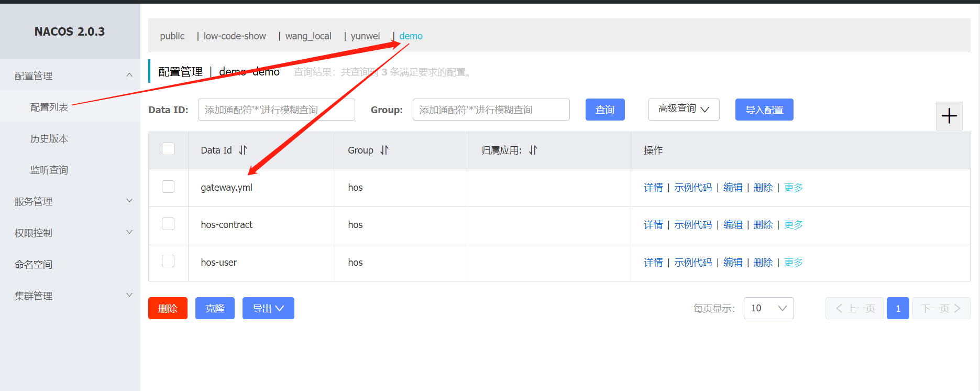Click the red 删除 button below the table
Viewport: 980px width, 391px height.
tap(168, 308)
